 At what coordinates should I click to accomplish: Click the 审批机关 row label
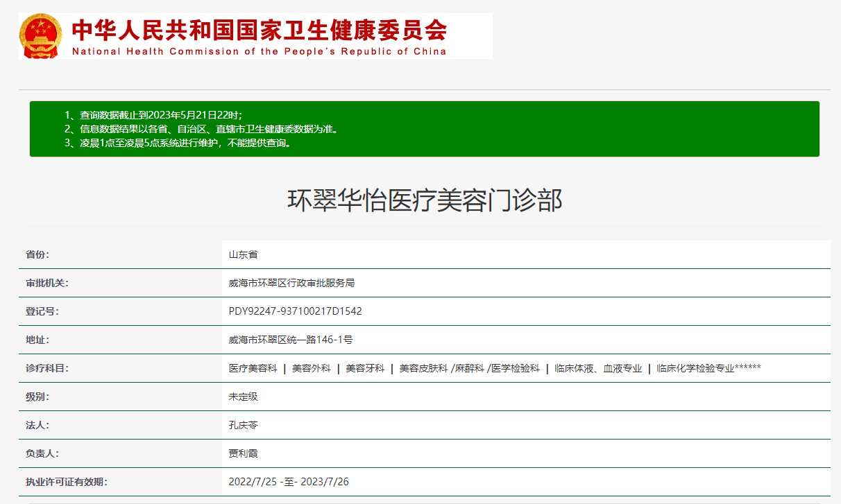(47, 283)
